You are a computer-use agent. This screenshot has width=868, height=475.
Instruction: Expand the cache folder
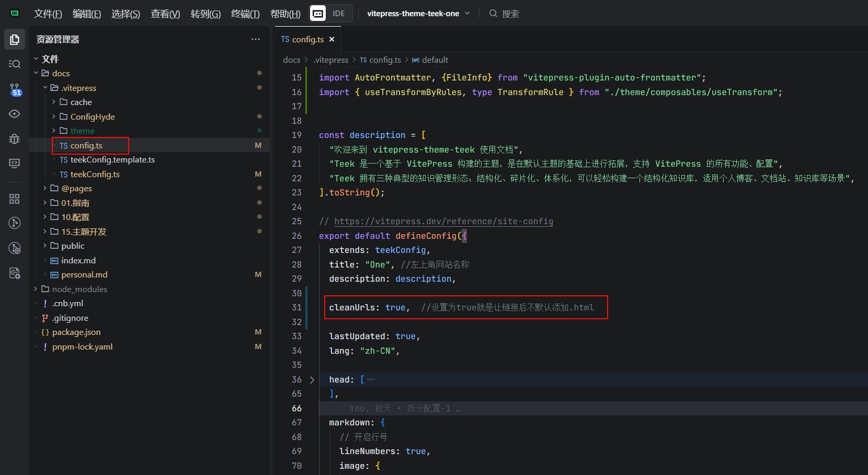coord(81,102)
